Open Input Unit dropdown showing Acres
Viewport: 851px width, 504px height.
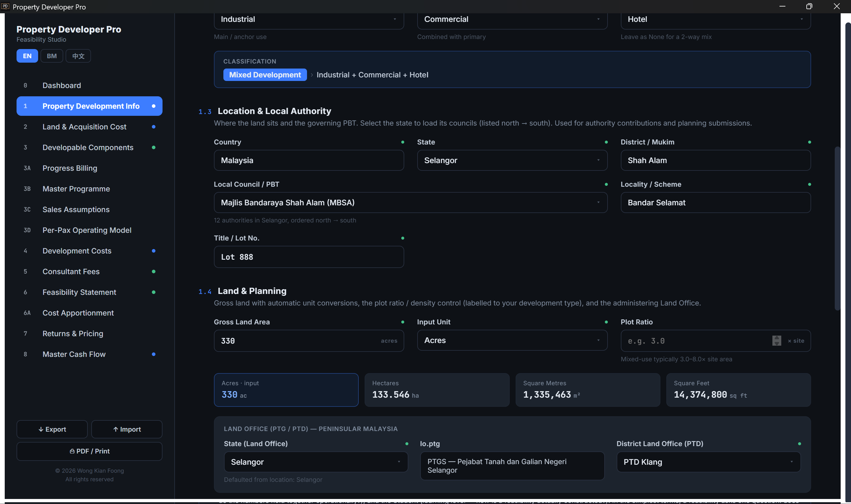point(512,341)
